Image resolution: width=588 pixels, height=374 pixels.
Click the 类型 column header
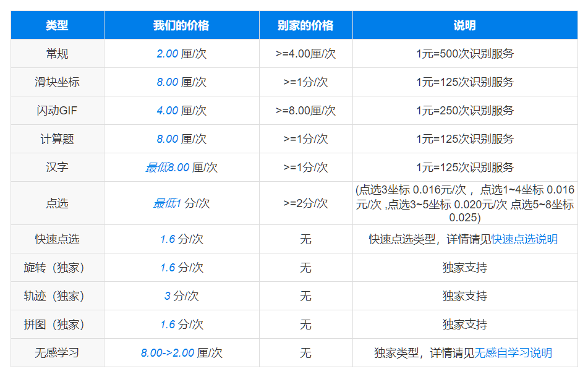click(57, 25)
